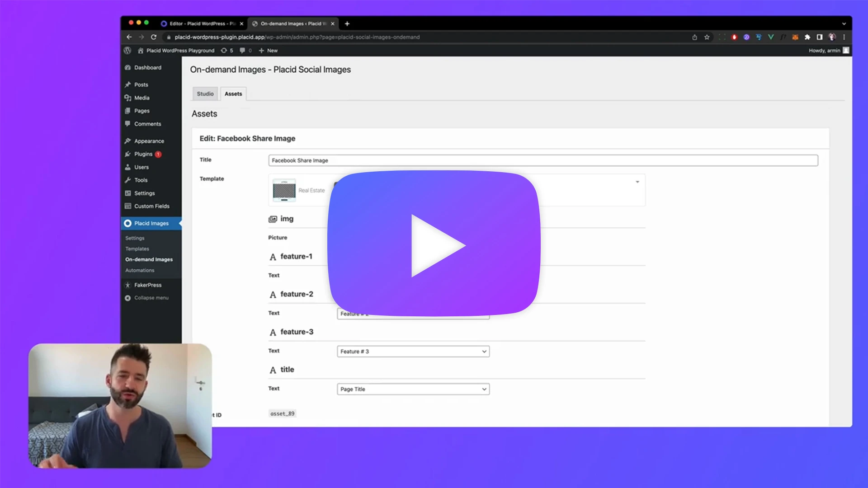Image resolution: width=868 pixels, height=488 pixels.
Task: Select Placid Images in the sidebar
Action: [x=151, y=224]
